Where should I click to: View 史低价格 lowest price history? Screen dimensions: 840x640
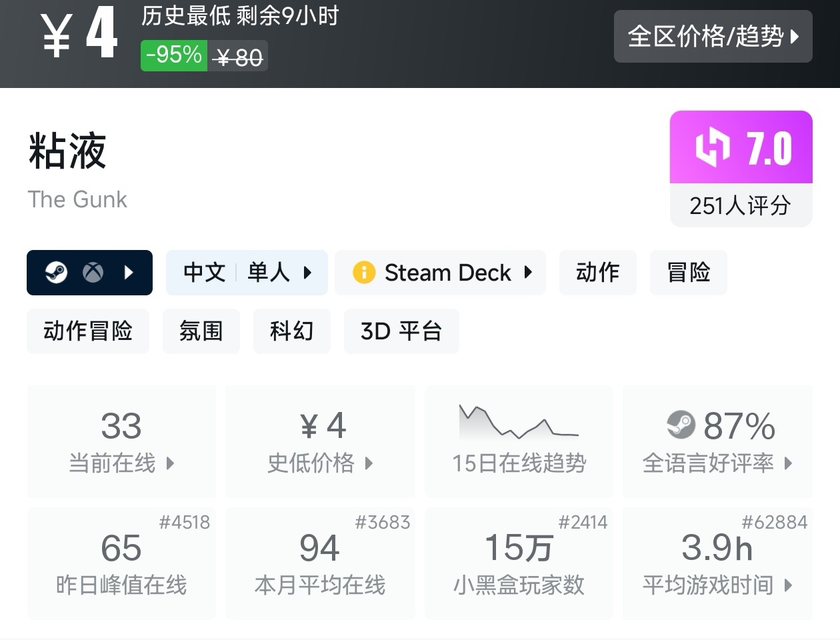(320, 441)
